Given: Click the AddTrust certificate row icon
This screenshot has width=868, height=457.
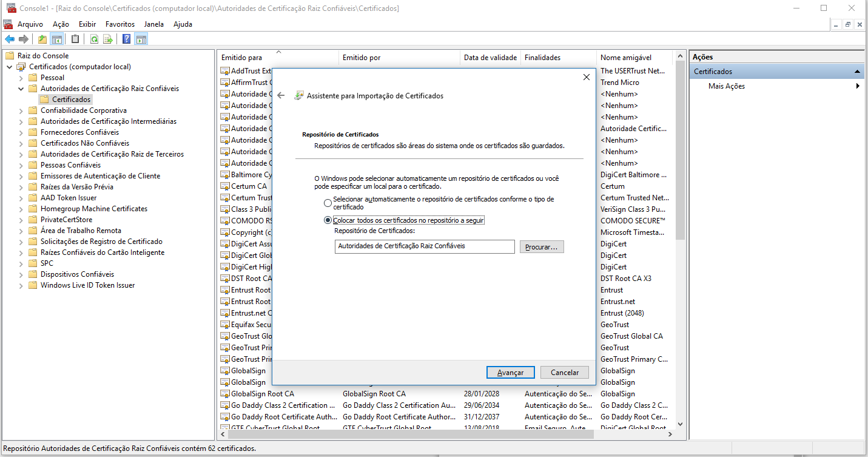Looking at the screenshot, I should tap(225, 71).
